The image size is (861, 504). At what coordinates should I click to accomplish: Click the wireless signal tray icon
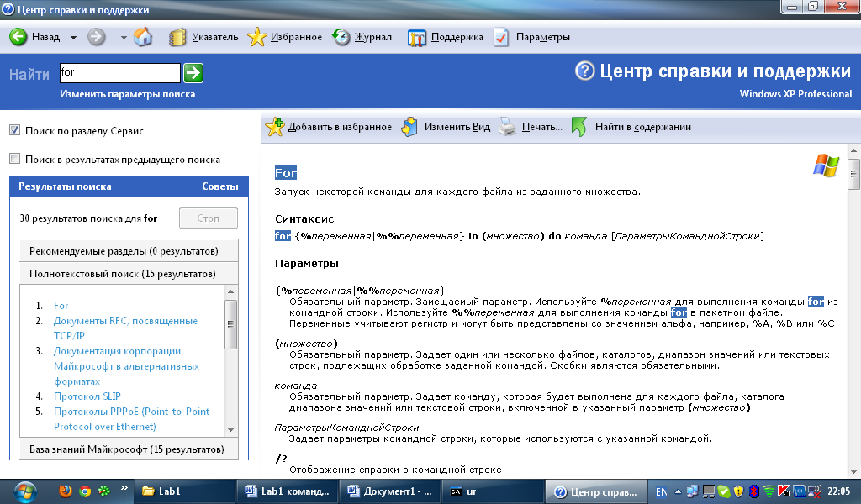click(x=769, y=491)
